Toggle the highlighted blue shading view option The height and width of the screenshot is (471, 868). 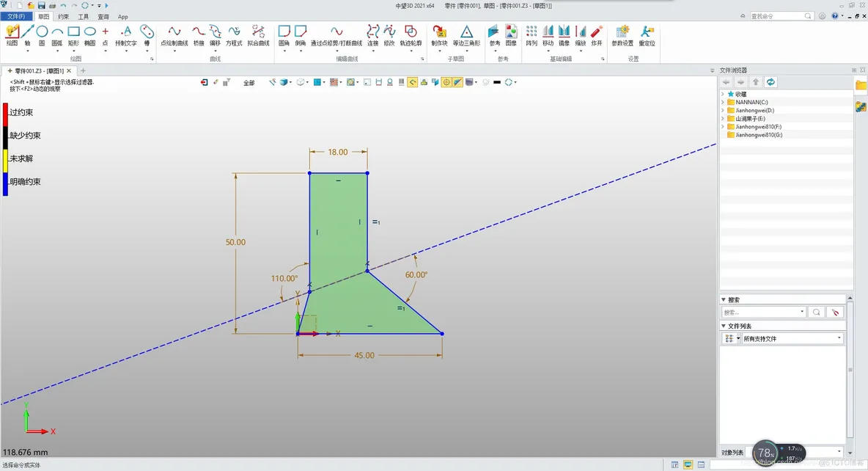(x=457, y=82)
